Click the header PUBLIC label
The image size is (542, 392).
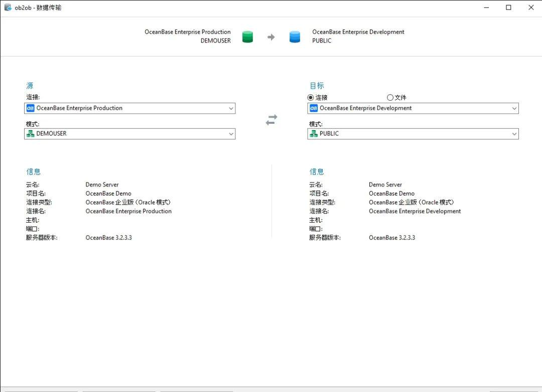[x=322, y=41]
